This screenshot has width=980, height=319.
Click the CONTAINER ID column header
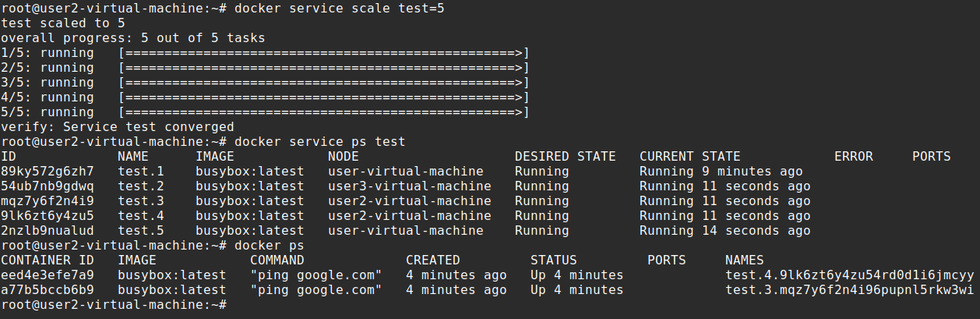click(48, 261)
